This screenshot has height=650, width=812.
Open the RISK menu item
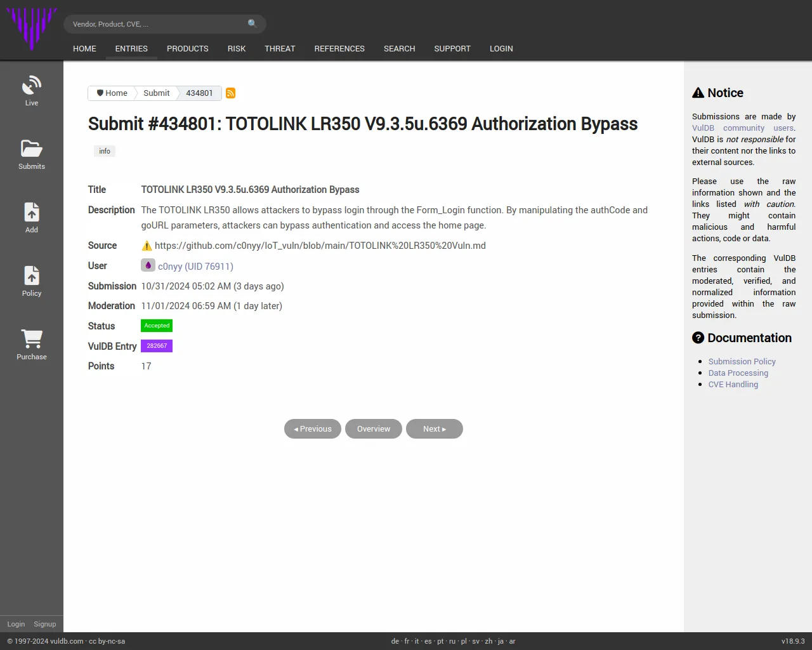click(x=237, y=48)
